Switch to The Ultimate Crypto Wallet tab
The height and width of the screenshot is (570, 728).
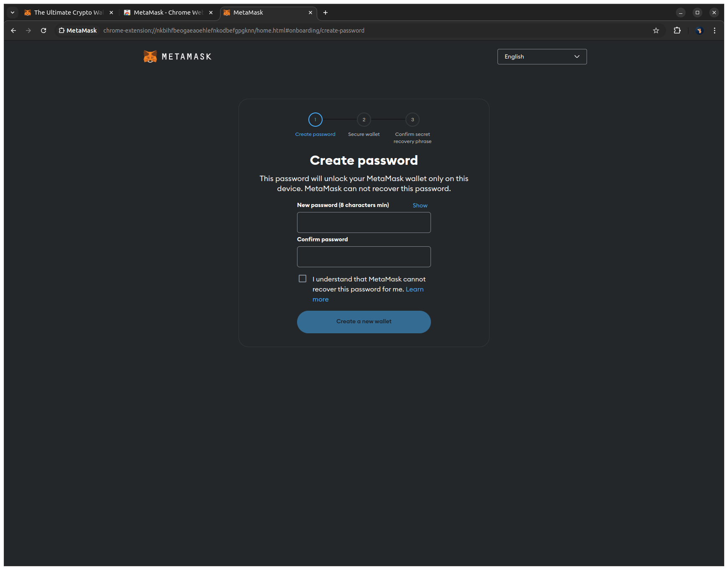tap(69, 13)
